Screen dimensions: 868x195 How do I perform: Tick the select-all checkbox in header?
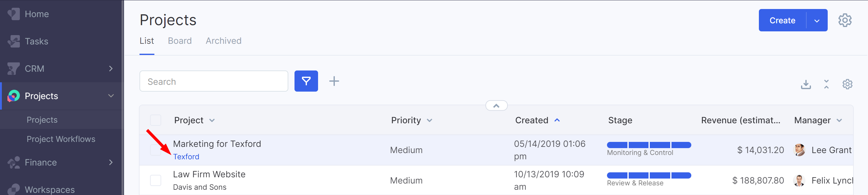(155, 120)
